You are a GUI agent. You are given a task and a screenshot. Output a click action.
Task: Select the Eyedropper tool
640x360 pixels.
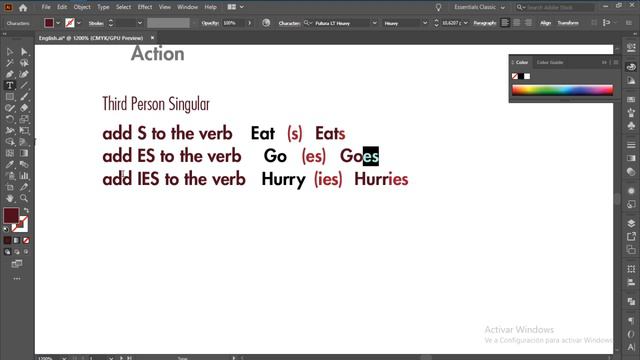[x=10, y=164]
